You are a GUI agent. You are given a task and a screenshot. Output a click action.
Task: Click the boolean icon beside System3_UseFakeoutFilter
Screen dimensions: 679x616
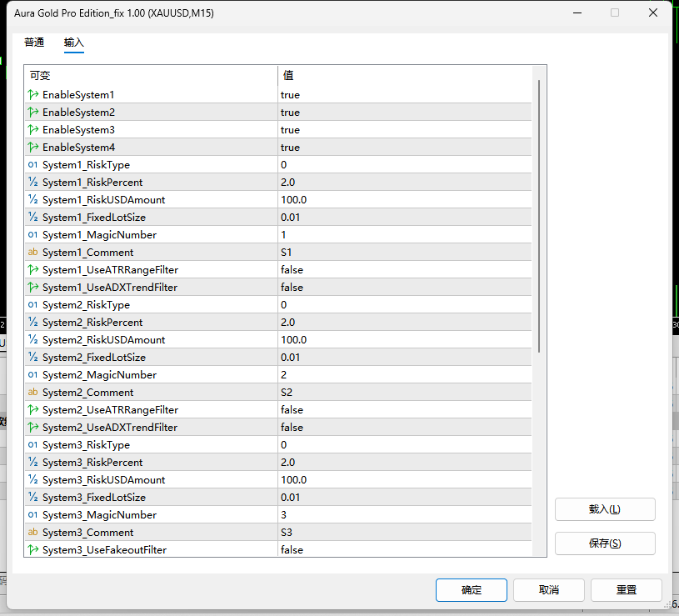coord(33,549)
